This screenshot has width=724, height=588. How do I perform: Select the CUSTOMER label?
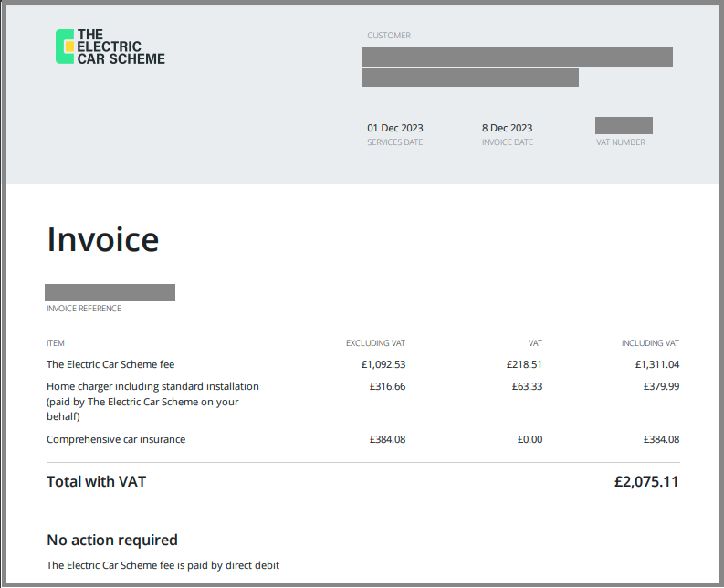(x=389, y=36)
